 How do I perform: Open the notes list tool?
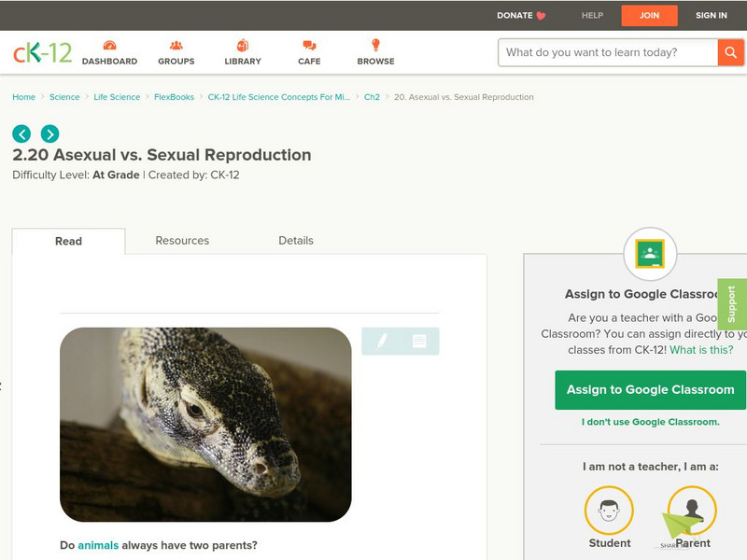pos(419,342)
